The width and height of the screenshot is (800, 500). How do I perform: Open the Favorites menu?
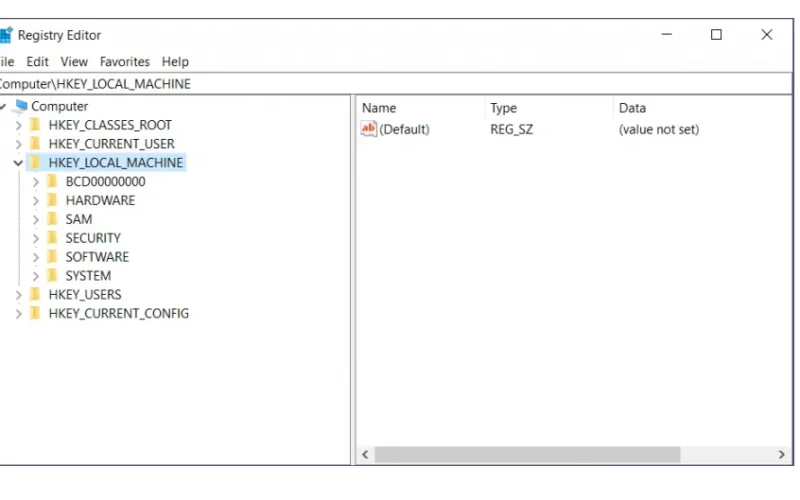pyautogui.click(x=124, y=62)
